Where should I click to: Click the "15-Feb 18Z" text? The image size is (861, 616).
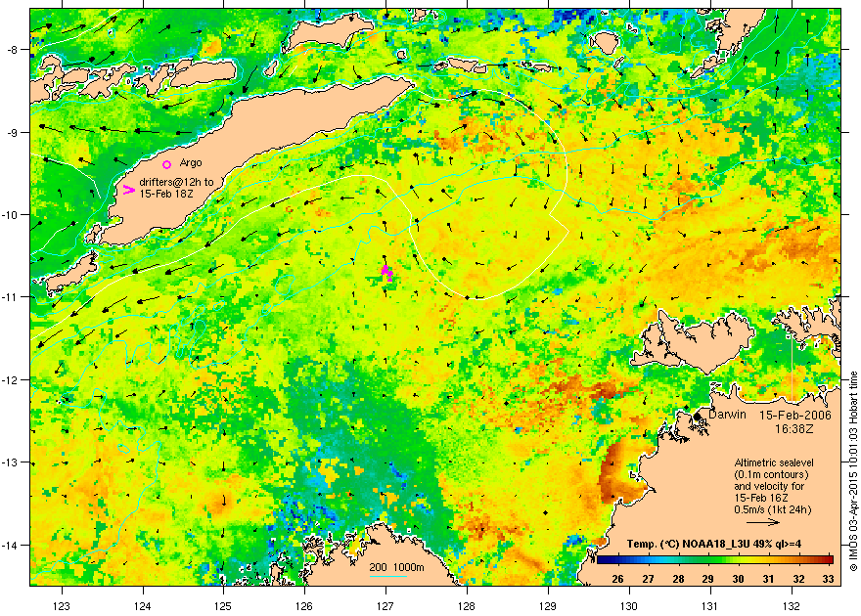tap(165, 194)
